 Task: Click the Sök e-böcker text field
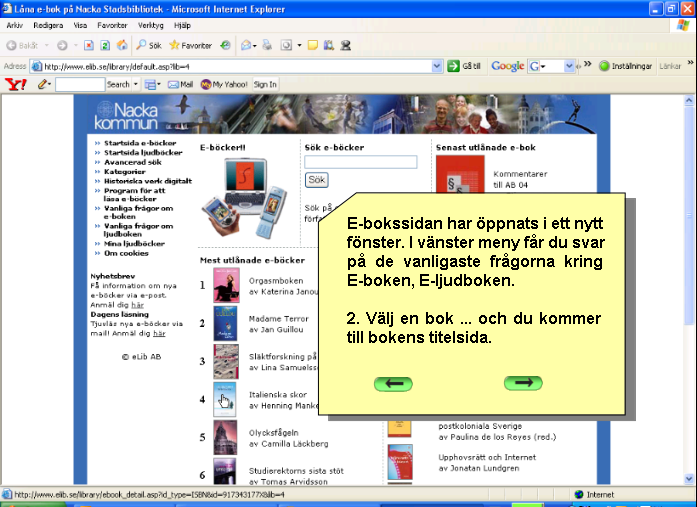360,162
